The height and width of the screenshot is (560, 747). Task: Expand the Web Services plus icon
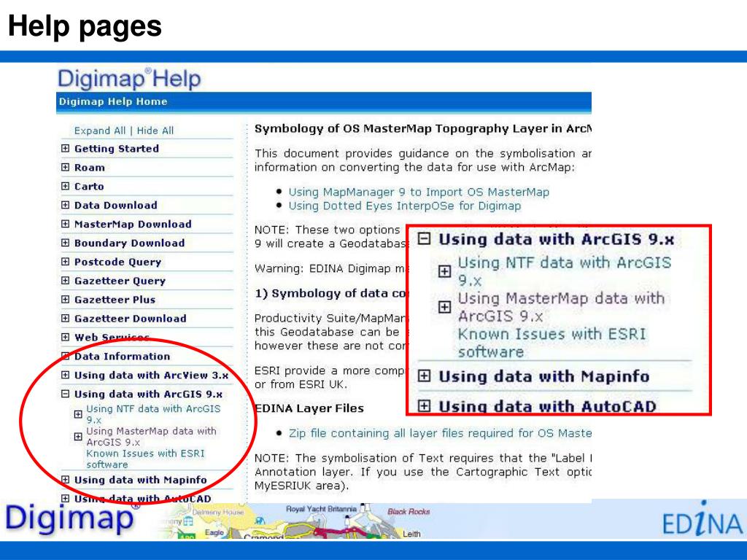65,337
